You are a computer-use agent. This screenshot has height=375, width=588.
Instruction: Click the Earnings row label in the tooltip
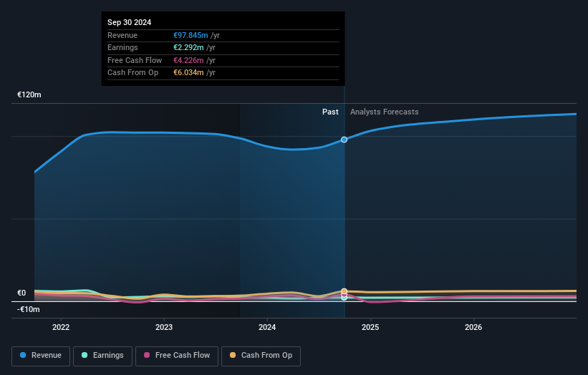[x=122, y=47]
